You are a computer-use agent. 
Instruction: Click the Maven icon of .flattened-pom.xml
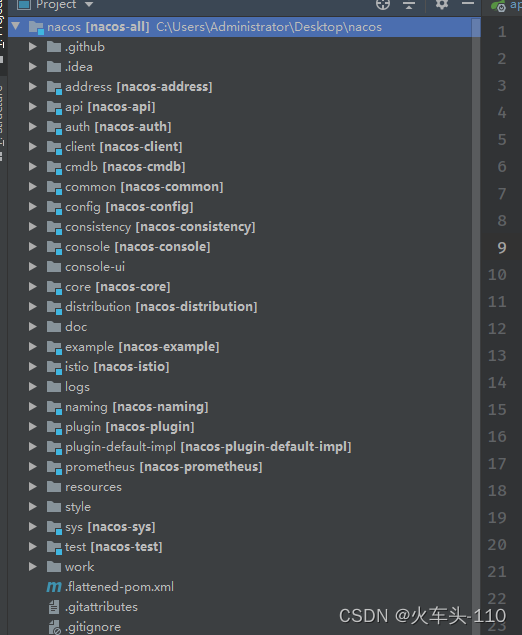(54, 587)
